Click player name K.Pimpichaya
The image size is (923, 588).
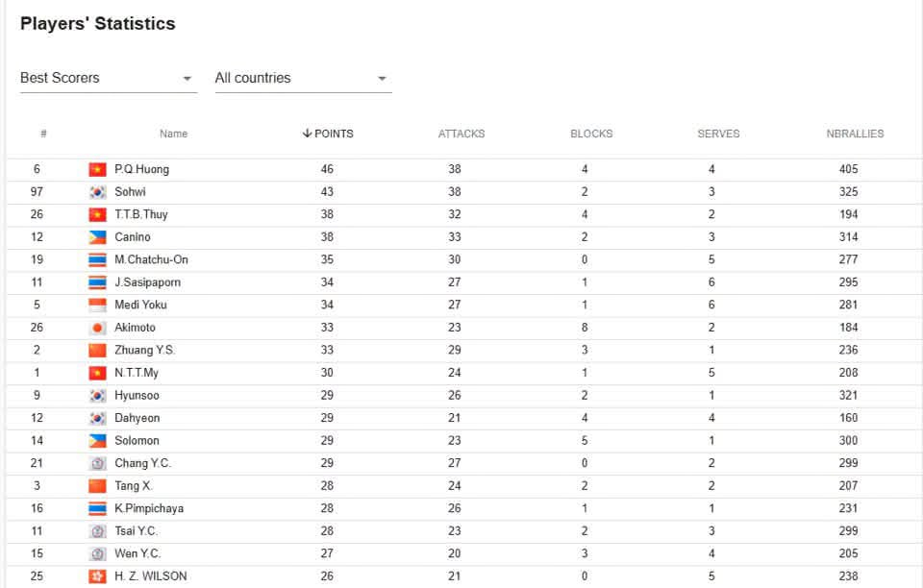tap(149, 508)
